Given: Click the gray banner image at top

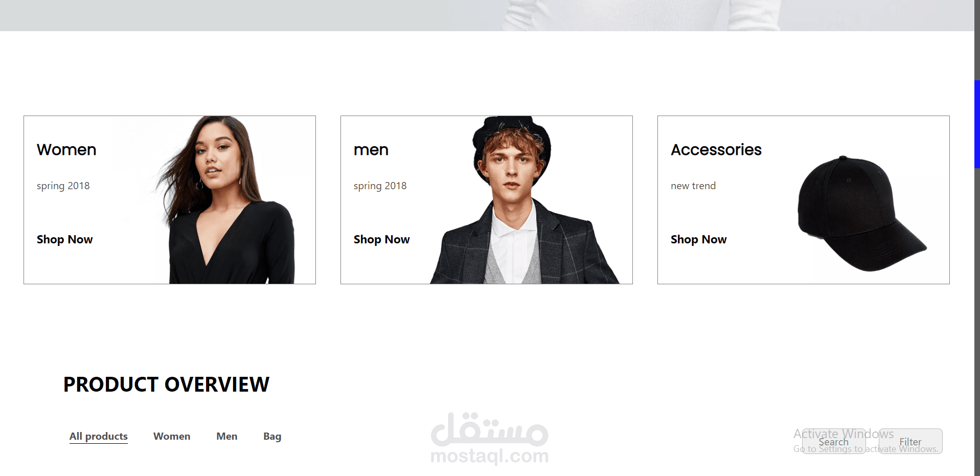Looking at the screenshot, I should click(x=487, y=15).
